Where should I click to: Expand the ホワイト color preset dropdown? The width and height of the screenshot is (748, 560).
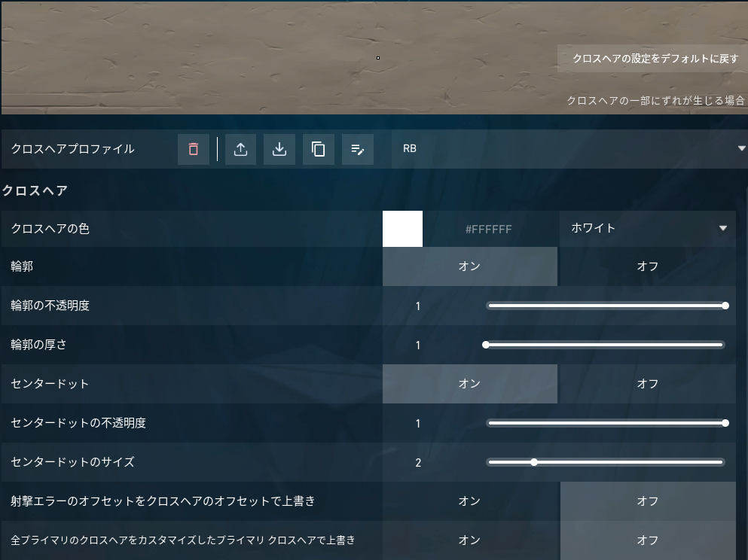click(647, 228)
